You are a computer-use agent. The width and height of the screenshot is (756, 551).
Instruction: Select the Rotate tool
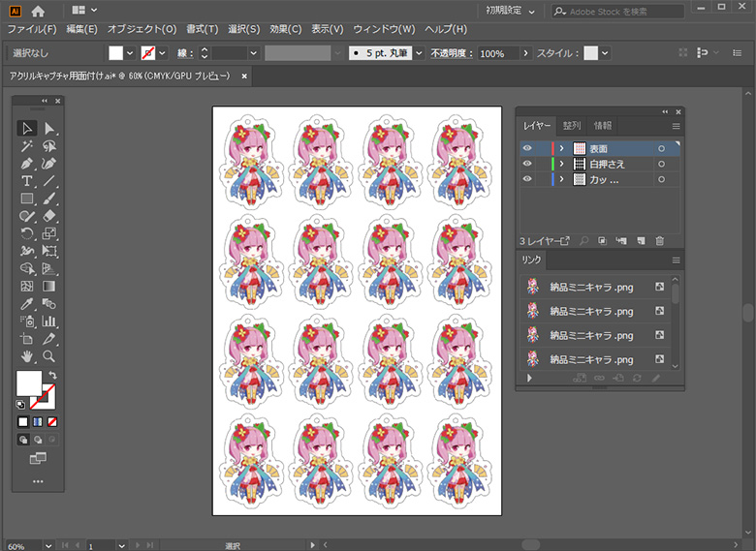27,233
